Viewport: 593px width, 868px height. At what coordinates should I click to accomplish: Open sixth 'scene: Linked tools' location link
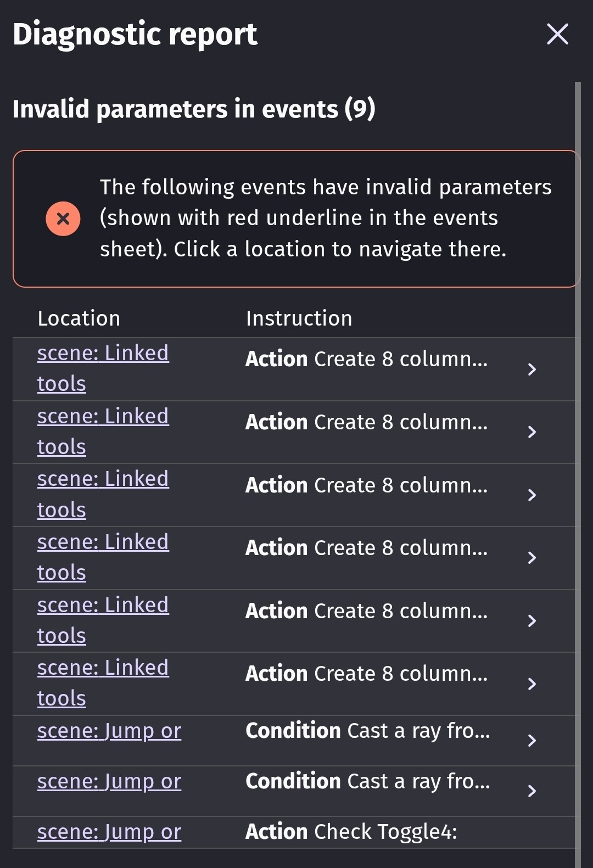click(x=103, y=683)
